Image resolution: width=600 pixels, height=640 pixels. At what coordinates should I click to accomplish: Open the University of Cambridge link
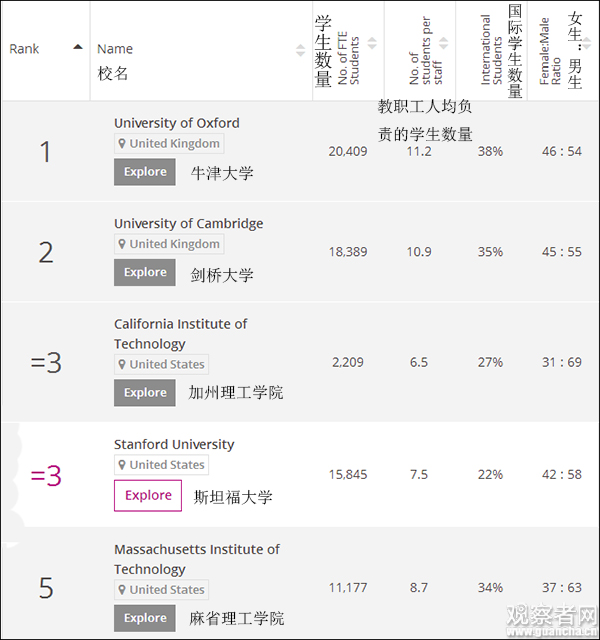[188, 223]
